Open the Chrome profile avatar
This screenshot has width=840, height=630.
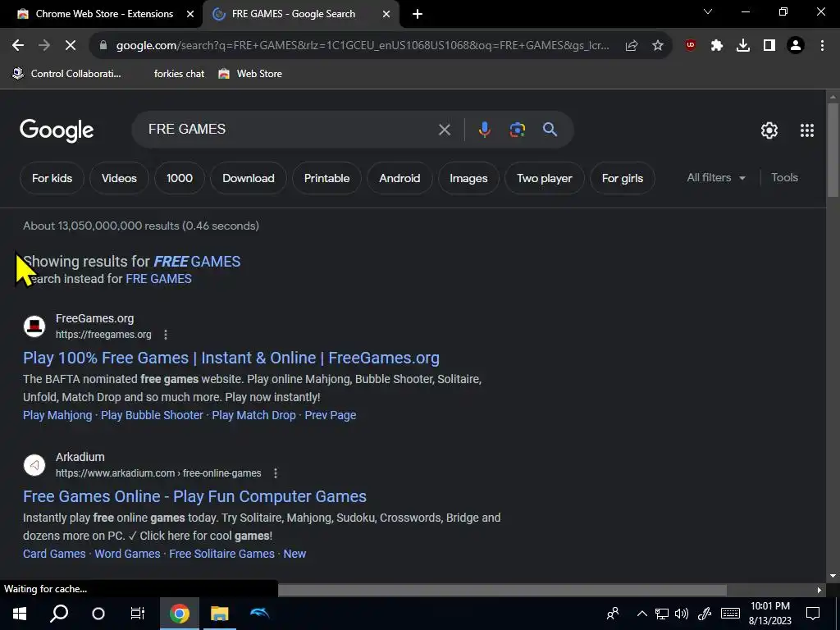pyautogui.click(x=796, y=46)
